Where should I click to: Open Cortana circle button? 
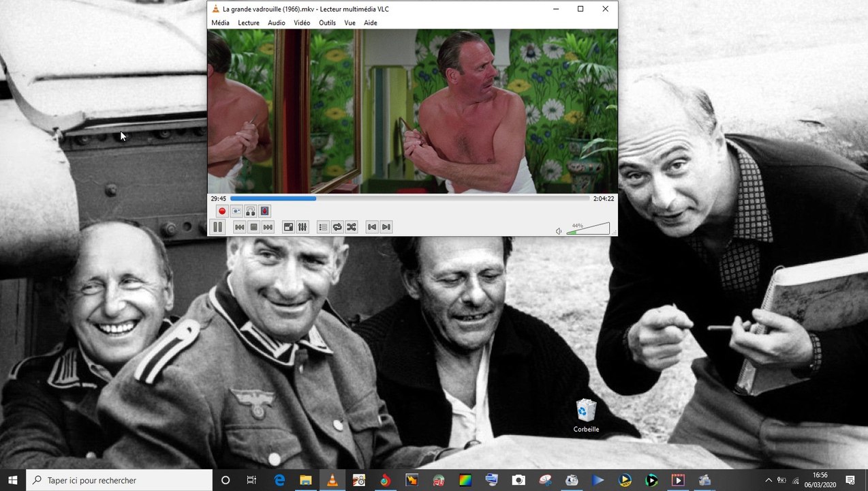pyautogui.click(x=226, y=480)
